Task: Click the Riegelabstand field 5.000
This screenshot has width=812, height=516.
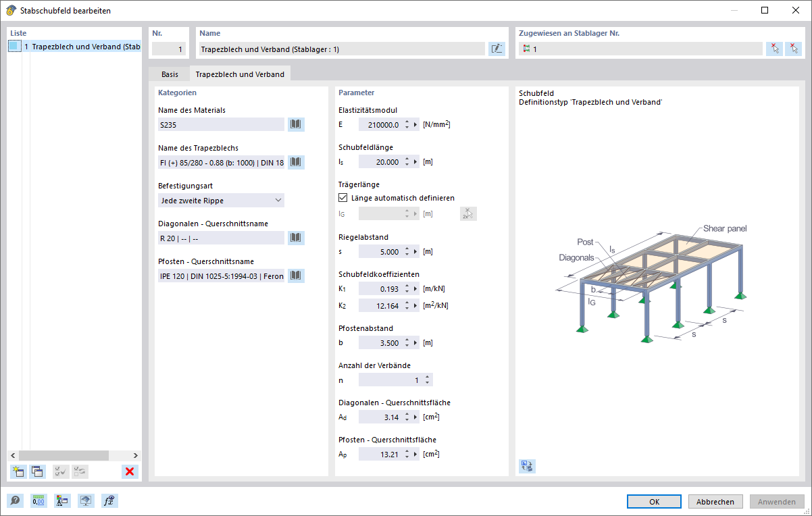Action: [x=380, y=251]
